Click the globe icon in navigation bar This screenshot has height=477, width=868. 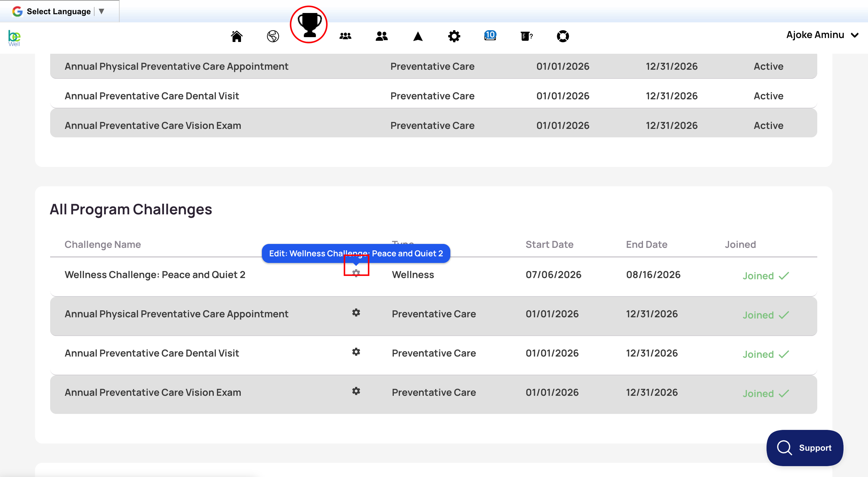(x=273, y=36)
